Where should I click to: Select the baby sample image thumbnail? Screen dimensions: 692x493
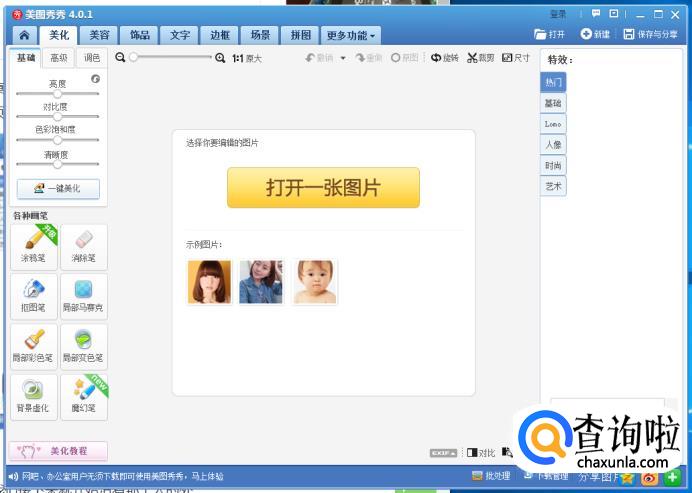click(x=314, y=282)
